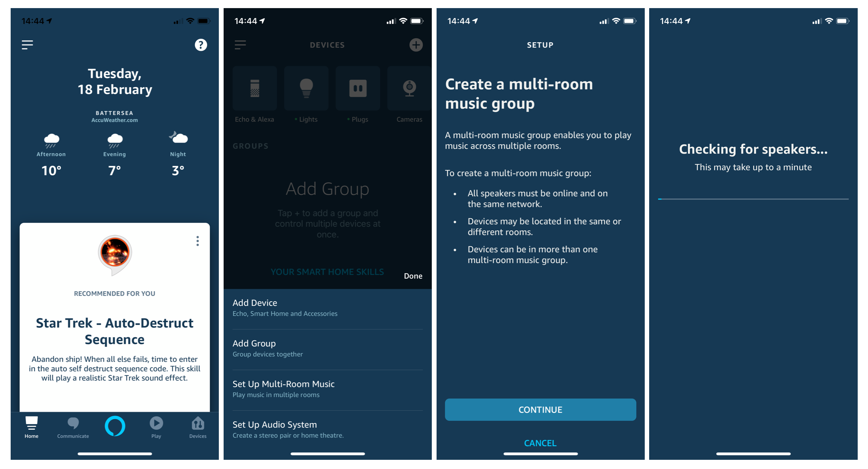
Task: Open the hamburger menu icon
Action: tap(27, 45)
